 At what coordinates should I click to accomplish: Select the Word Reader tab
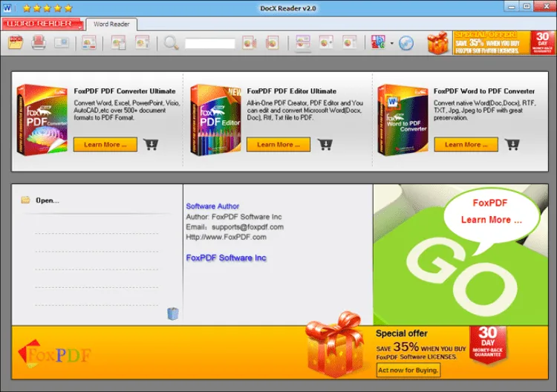111,24
